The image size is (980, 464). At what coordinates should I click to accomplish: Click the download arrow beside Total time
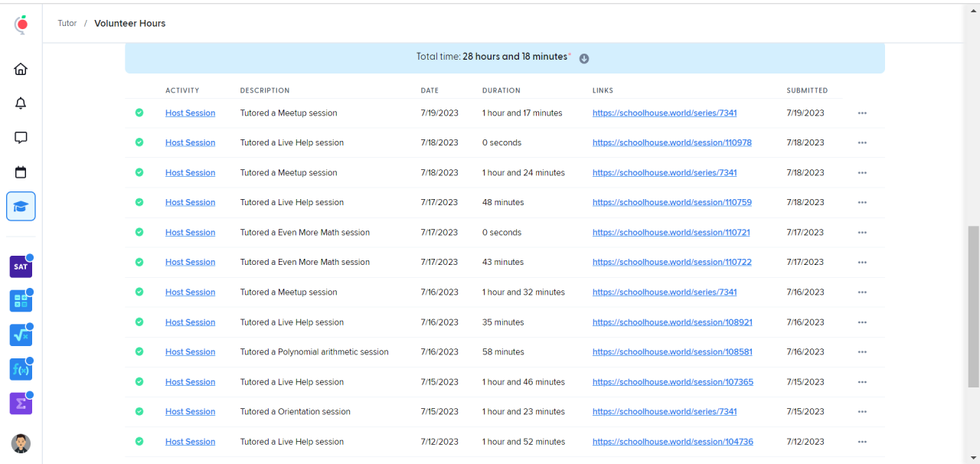pos(583,58)
